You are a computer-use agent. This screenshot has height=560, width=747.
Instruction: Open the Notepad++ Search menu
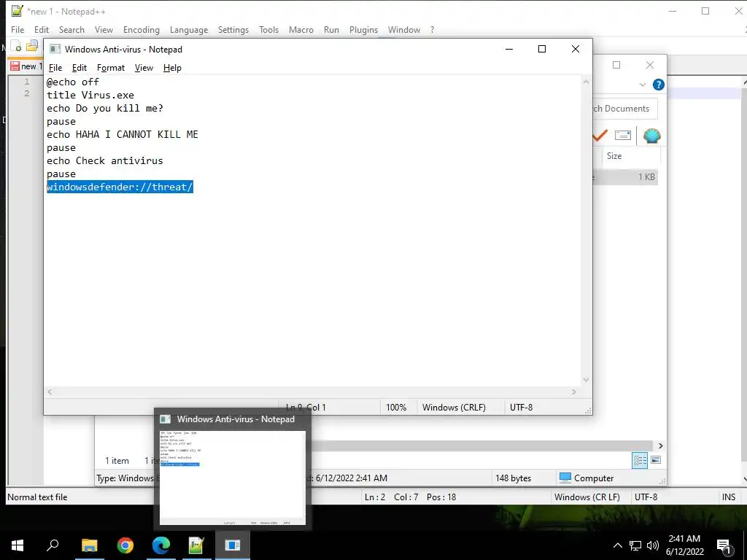tap(71, 29)
